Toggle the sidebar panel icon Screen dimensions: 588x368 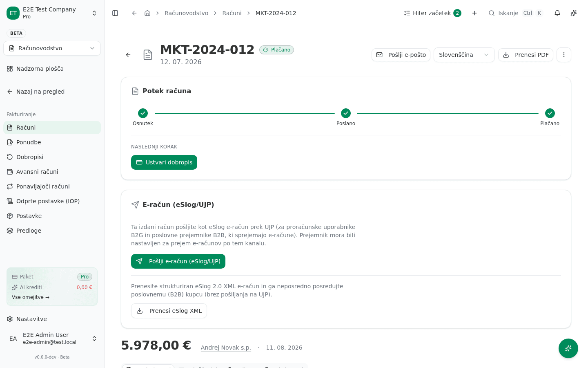pos(115,13)
